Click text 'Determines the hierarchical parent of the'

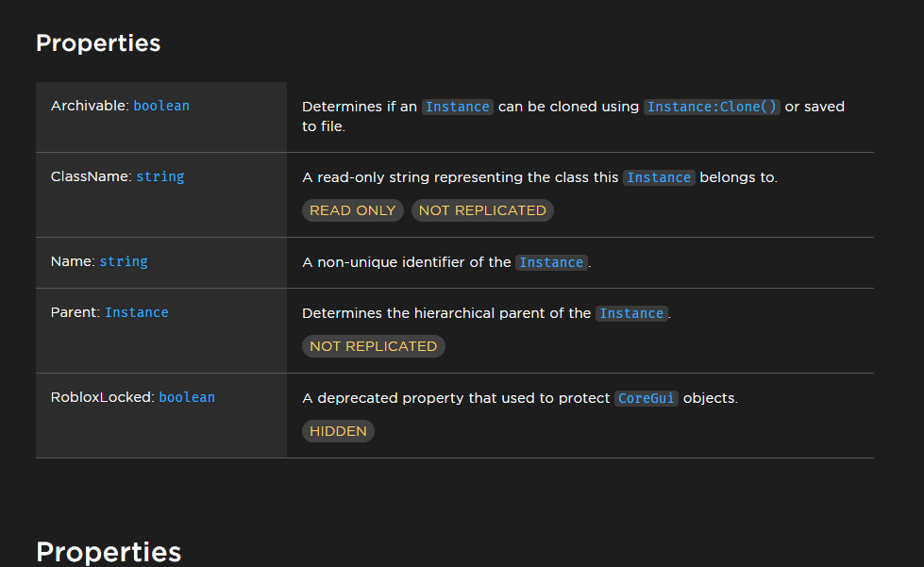(446, 314)
